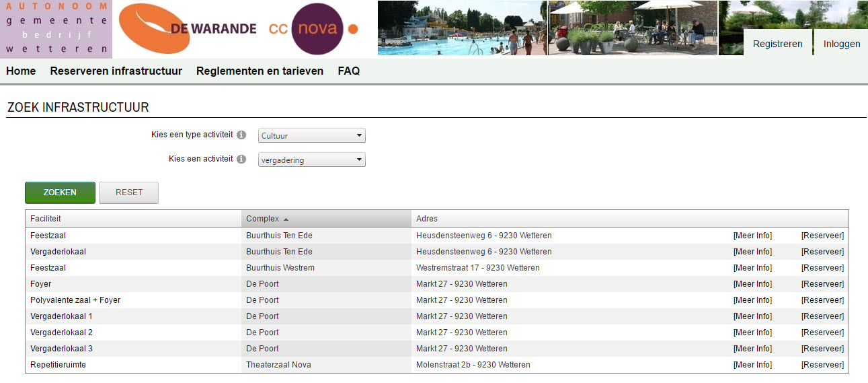
Task: Click 'Vergaderlokaal 3' facility cell
Action: pos(133,349)
